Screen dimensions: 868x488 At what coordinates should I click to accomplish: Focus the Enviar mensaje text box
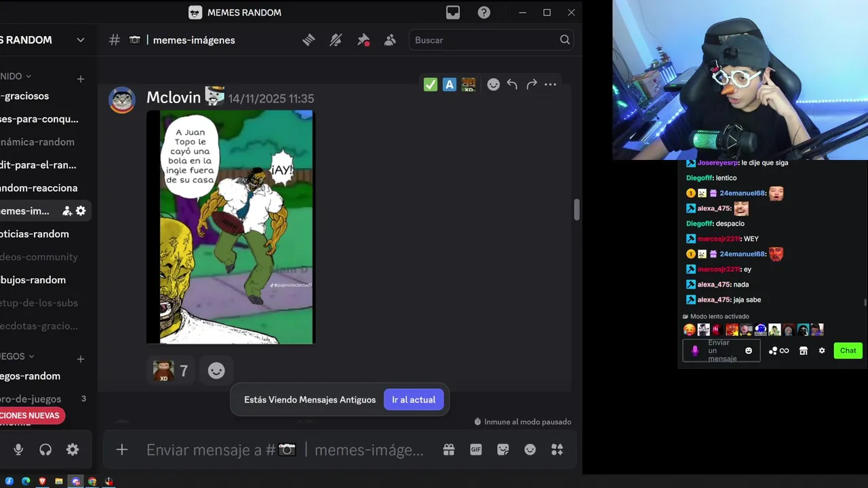pyautogui.click(x=285, y=450)
